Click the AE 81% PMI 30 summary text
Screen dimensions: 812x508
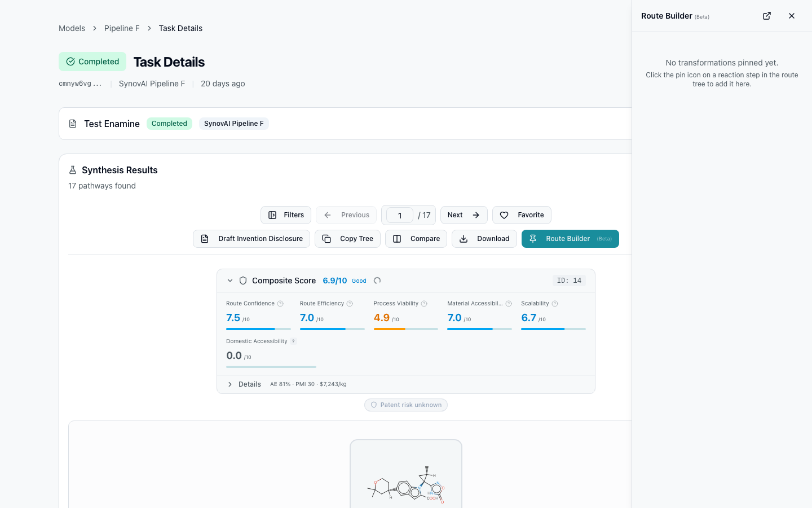pos(308,384)
